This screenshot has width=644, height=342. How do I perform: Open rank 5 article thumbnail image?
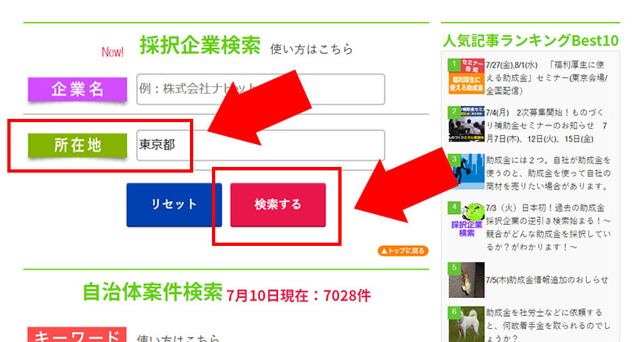(465, 278)
